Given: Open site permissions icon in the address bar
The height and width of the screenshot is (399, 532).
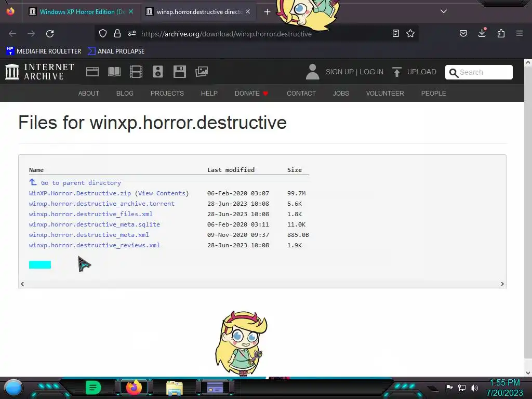Looking at the screenshot, I should click(132, 33).
